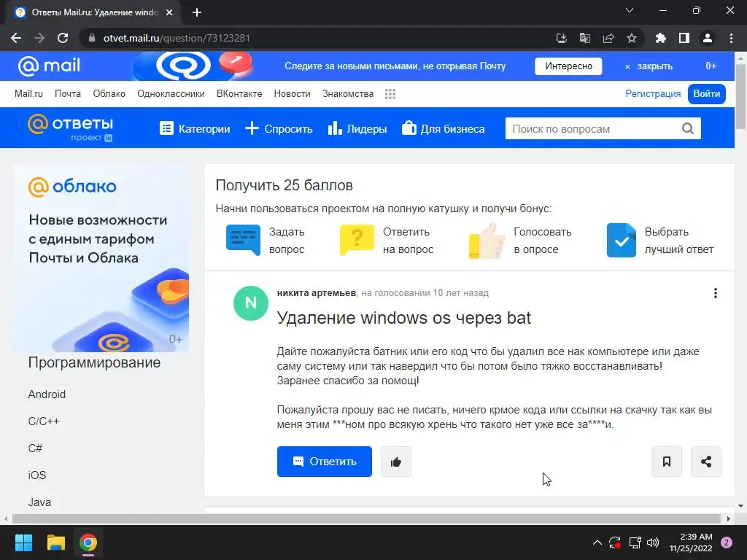The image size is (747, 560).
Task: Open the Windows Start menu
Action: pos(23,542)
